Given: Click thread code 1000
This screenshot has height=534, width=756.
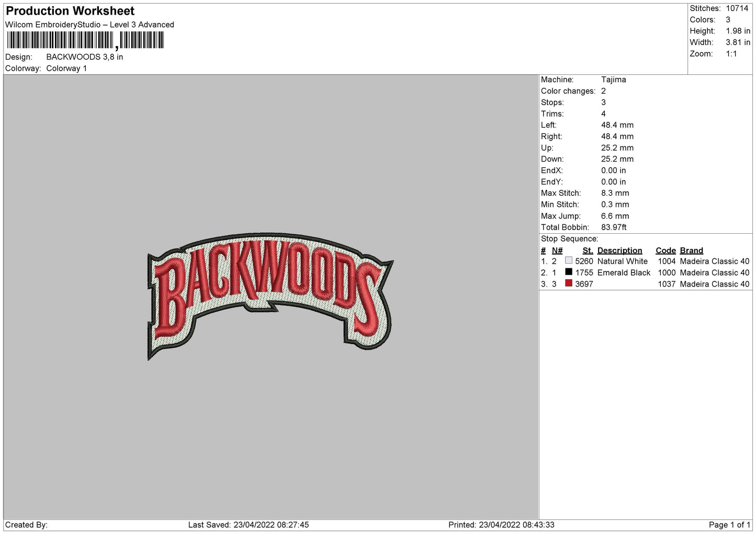Looking at the screenshot, I should 667,273.
